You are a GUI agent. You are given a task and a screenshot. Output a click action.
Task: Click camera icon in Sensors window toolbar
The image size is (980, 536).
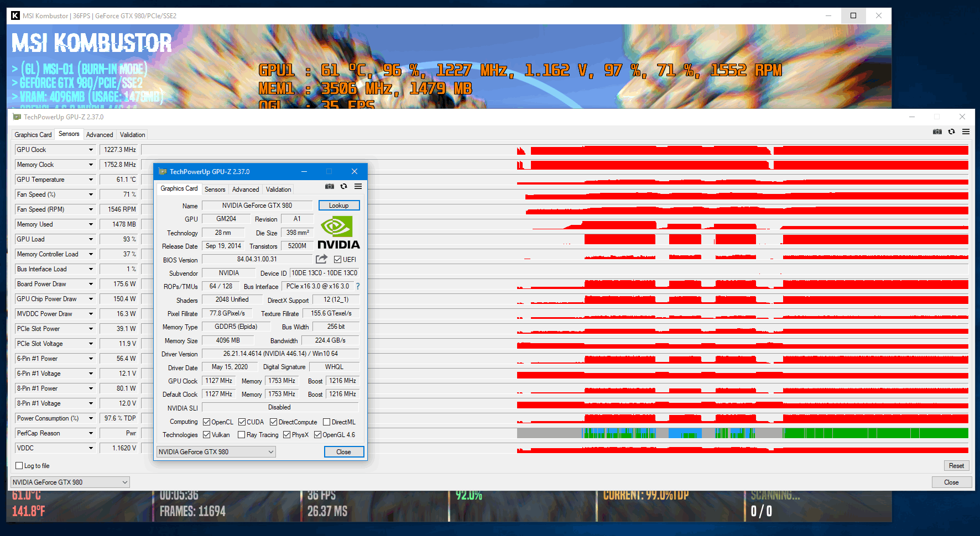[937, 132]
